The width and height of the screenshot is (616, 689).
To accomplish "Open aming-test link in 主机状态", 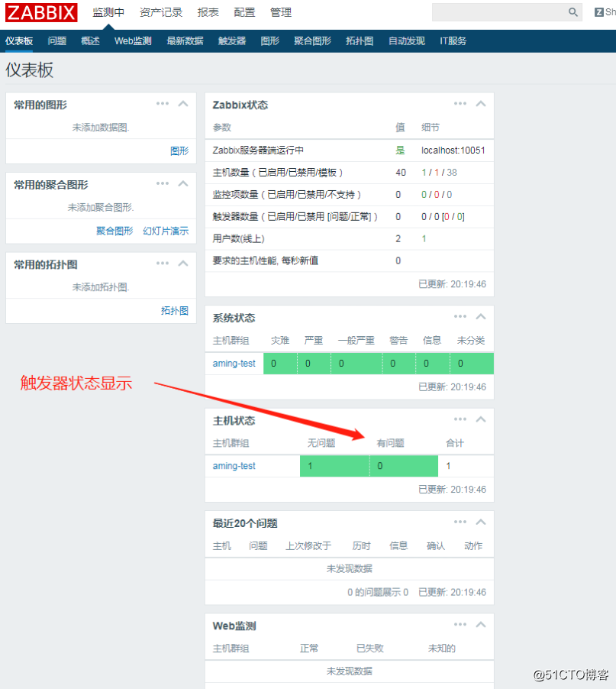I will tap(234, 466).
